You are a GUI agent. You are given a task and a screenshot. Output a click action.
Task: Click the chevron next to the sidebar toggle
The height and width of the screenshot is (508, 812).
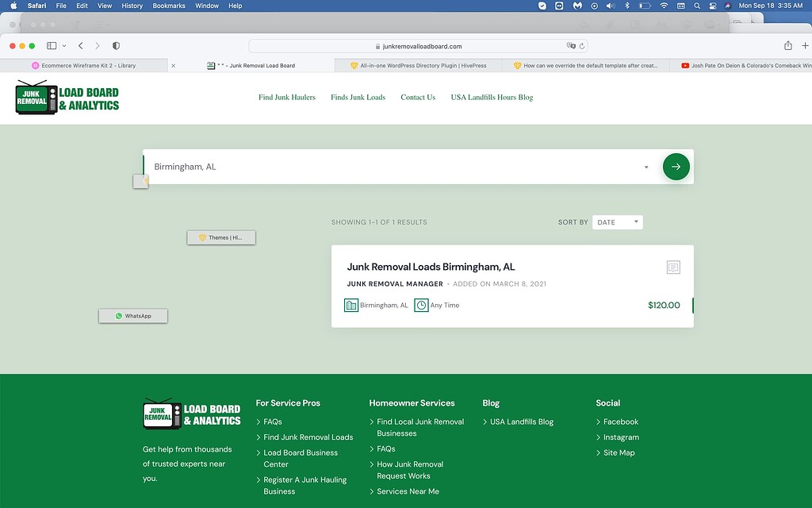coord(63,45)
